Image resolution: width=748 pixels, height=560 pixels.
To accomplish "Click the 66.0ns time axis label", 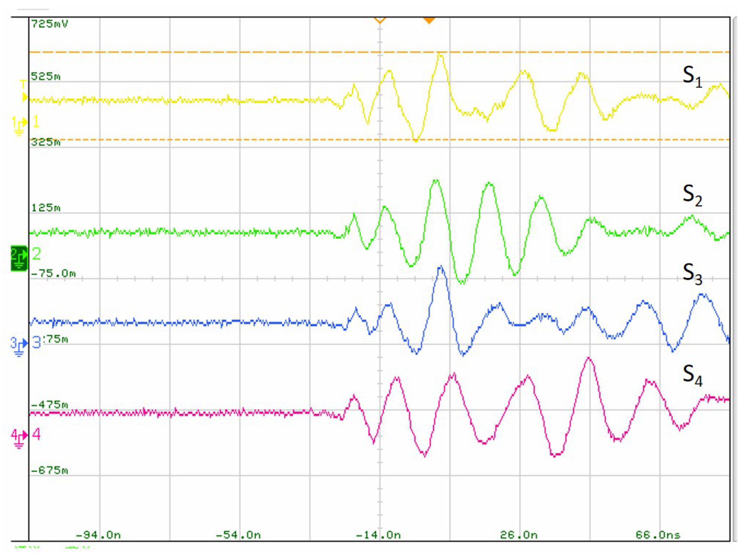I will tap(658, 535).
